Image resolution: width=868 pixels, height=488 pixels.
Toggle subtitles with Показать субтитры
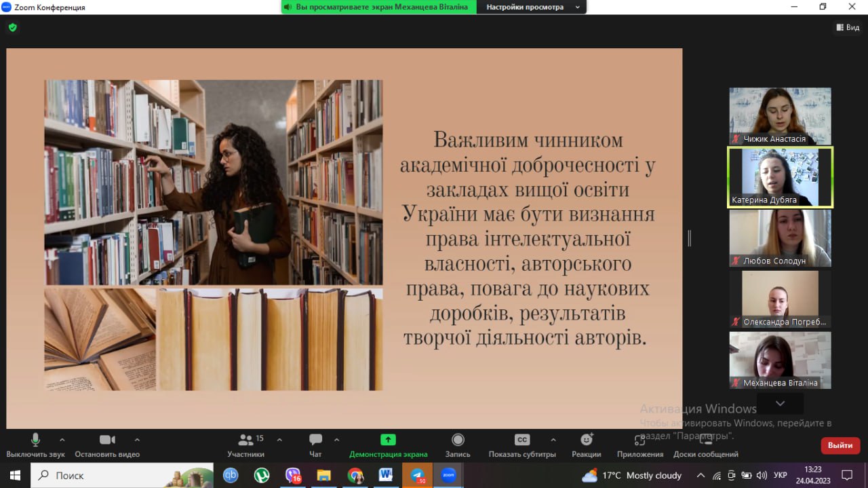click(522, 440)
